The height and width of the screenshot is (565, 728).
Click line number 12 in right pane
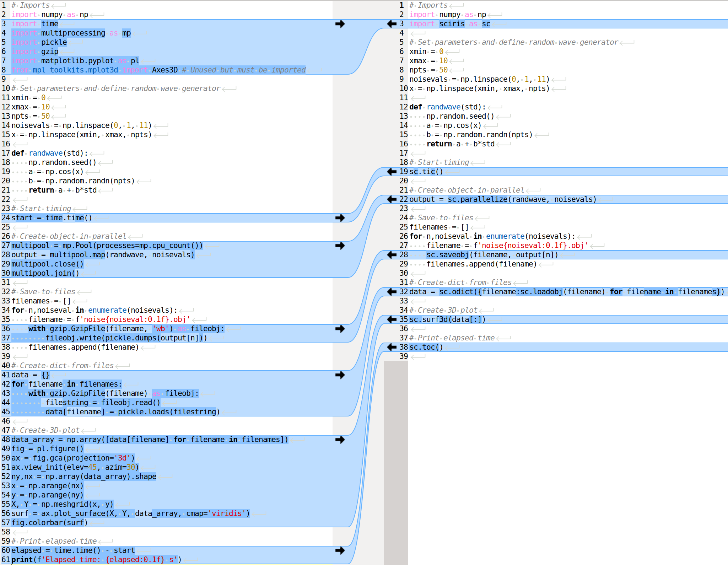pos(403,107)
